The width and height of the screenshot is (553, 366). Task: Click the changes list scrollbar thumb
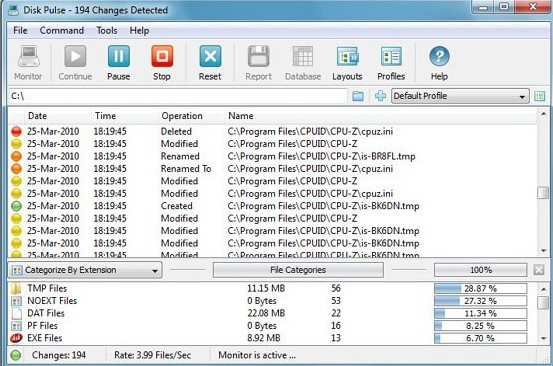[x=543, y=193]
